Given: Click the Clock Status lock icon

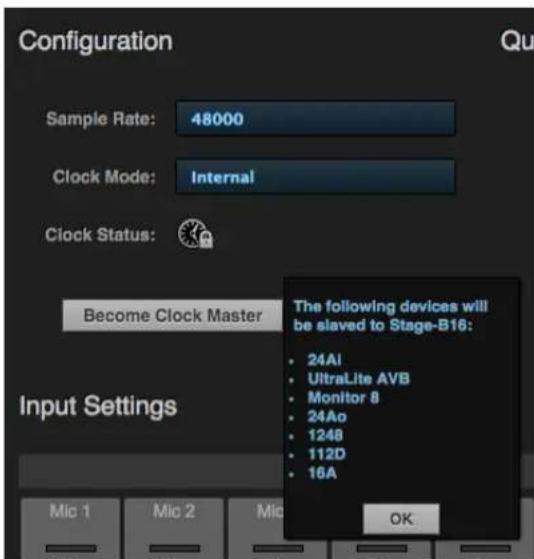Looking at the screenshot, I should point(195,234).
